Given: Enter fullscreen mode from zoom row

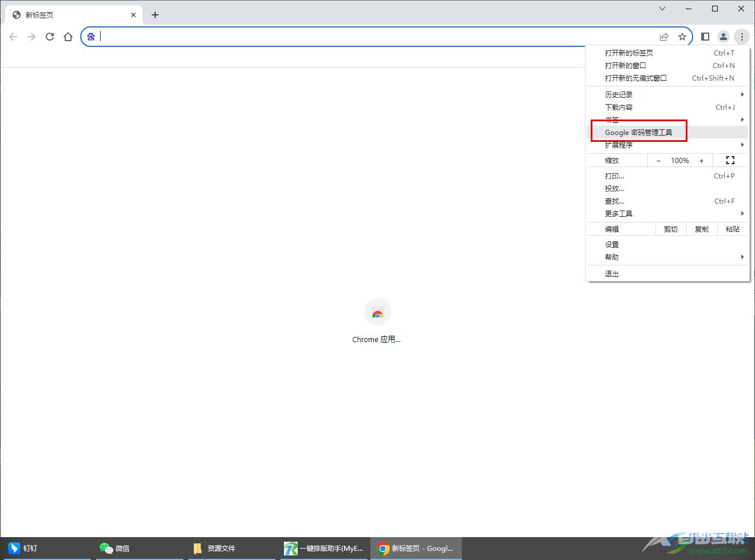Looking at the screenshot, I should (730, 161).
